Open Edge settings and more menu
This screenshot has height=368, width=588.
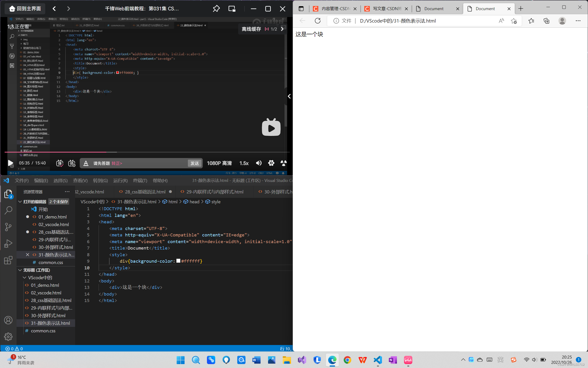tap(578, 21)
